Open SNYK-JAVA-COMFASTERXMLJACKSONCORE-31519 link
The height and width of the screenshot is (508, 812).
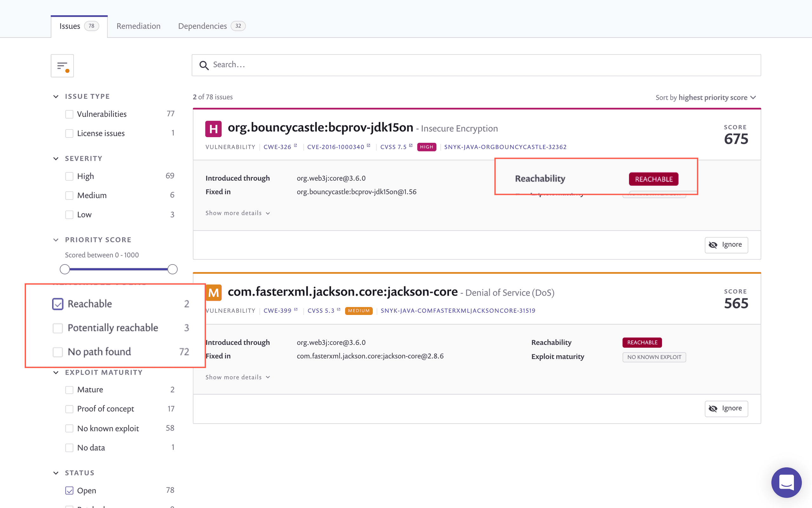458,311
